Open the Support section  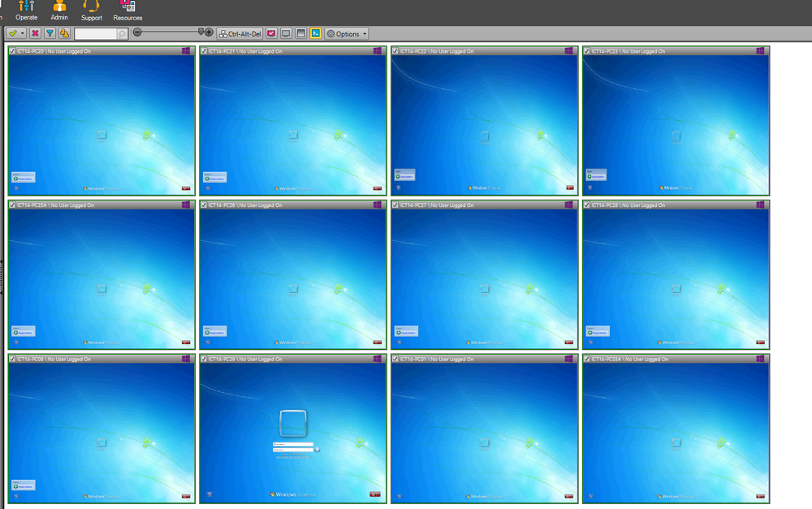point(91,11)
